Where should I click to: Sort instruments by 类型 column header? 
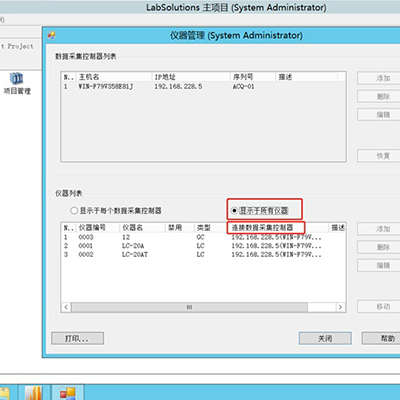[211, 228]
